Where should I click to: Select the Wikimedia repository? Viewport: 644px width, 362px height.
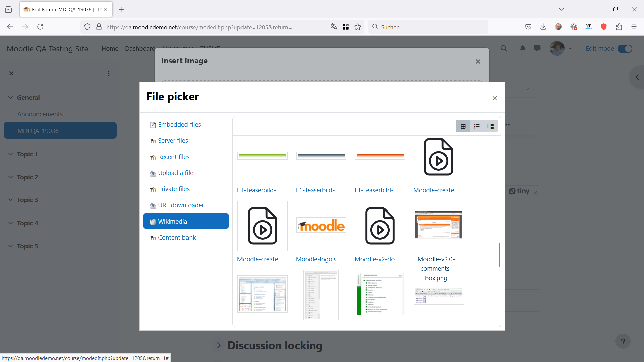coord(186,221)
